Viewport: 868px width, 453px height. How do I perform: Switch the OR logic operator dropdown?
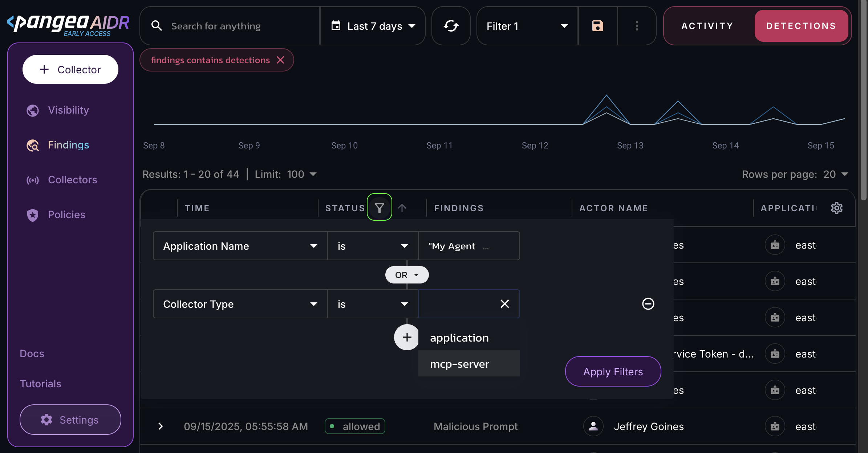click(x=407, y=275)
